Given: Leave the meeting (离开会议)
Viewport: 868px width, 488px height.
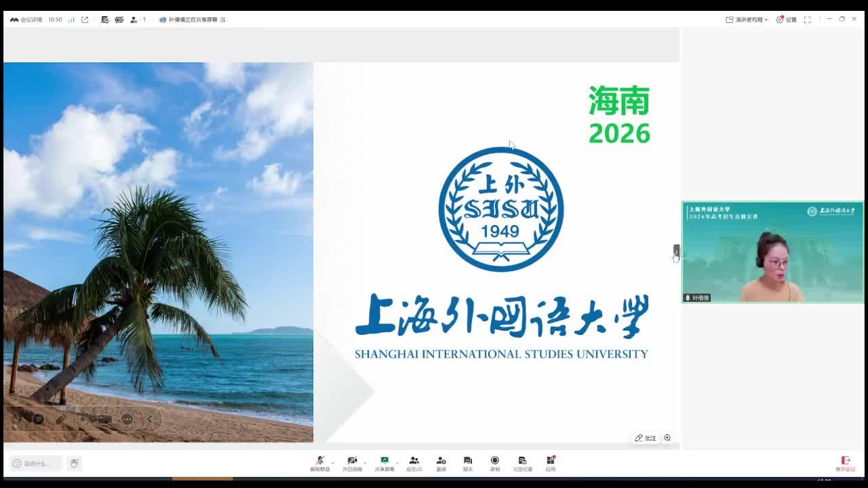Looking at the screenshot, I should pyautogui.click(x=846, y=464).
